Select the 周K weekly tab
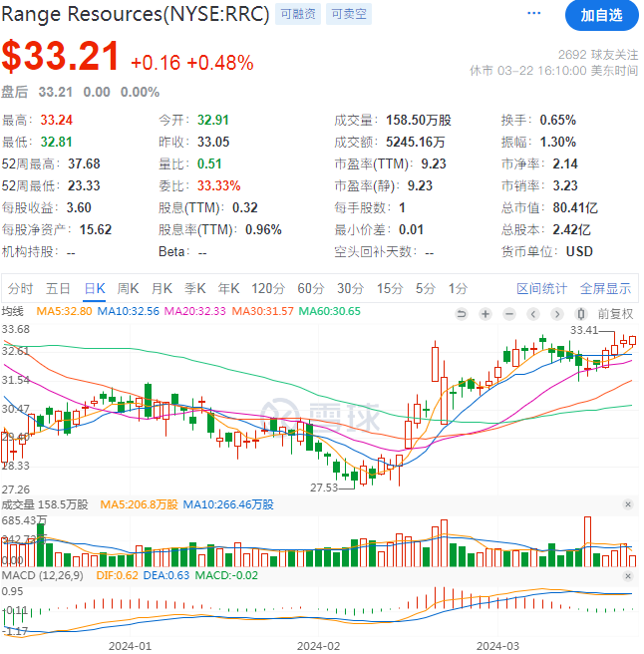The image size is (644, 654). (x=128, y=288)
